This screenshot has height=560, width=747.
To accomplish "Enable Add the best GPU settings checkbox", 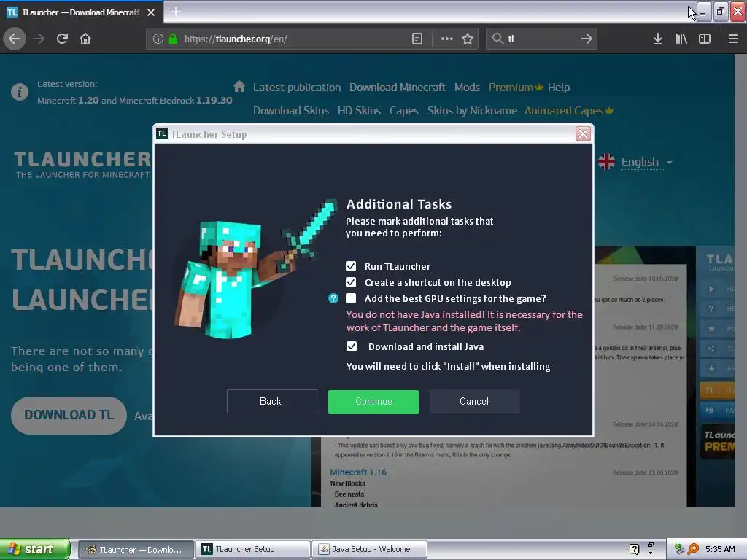I will pos(351,298).
